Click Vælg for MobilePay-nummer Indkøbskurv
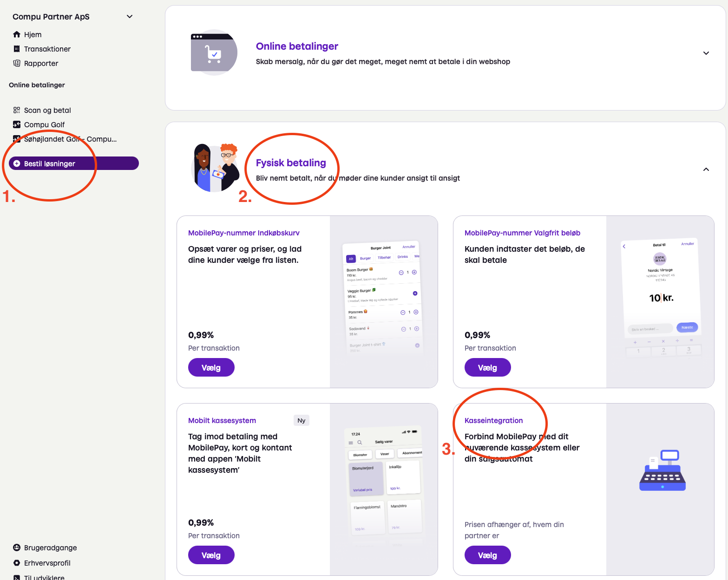Screen dimensions: 728x580 (x=211, y=368)
